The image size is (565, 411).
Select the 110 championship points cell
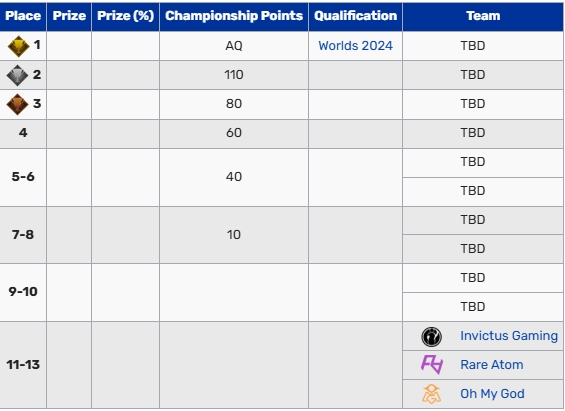(x=234, y=75)
